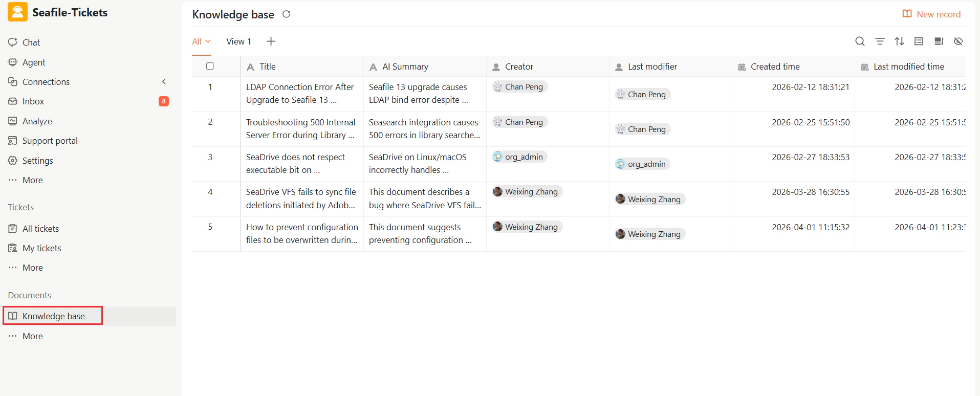Open record 'SeaDrive VFS fails to sync file'
The width and height of the screenshot is (980, 396).
tap(301, 199)
